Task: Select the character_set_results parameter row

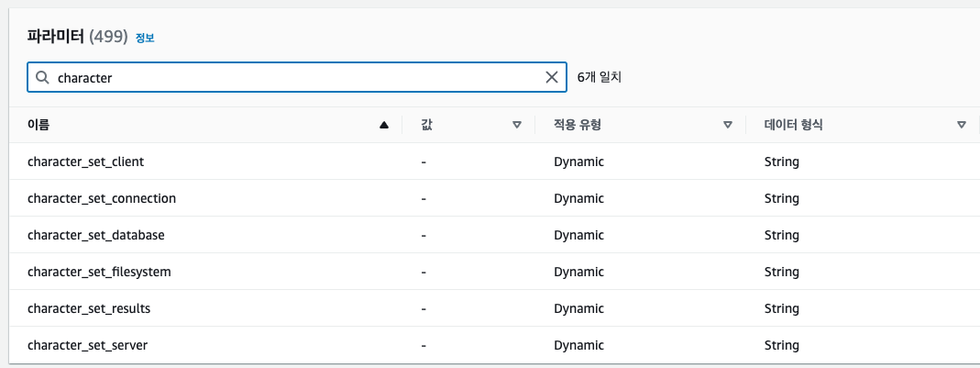Action: point(494,308)
